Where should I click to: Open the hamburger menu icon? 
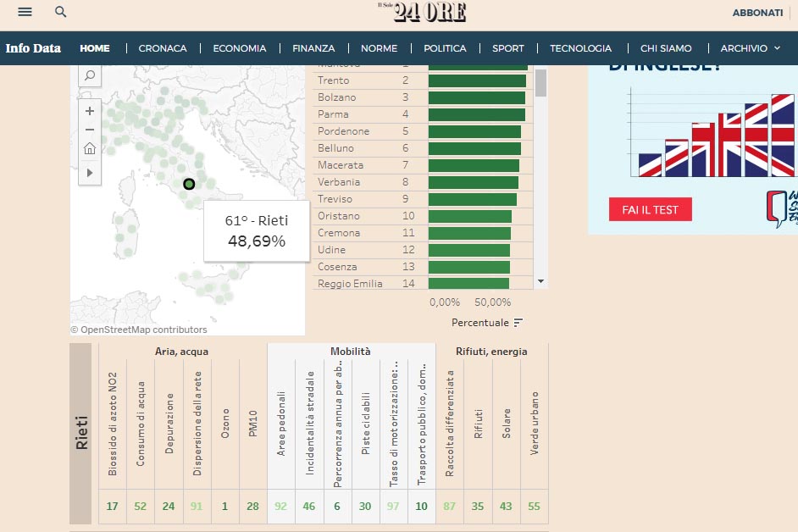coord(25,12)
